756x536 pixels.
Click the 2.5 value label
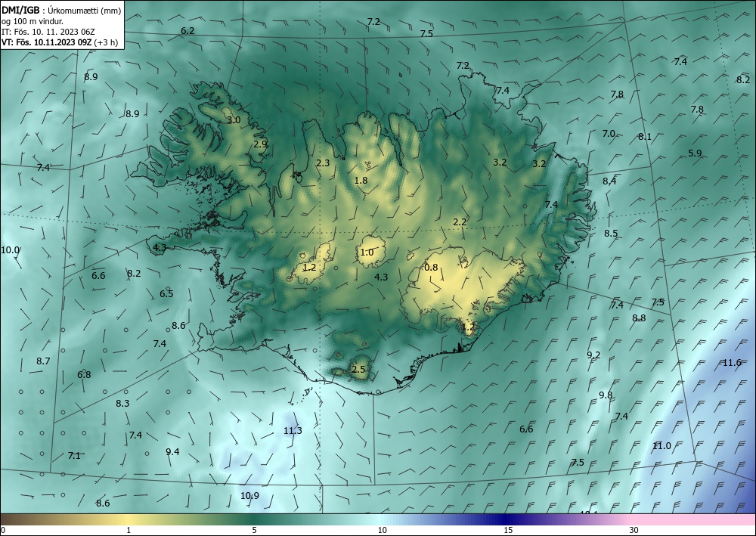[x=358, y=370]
